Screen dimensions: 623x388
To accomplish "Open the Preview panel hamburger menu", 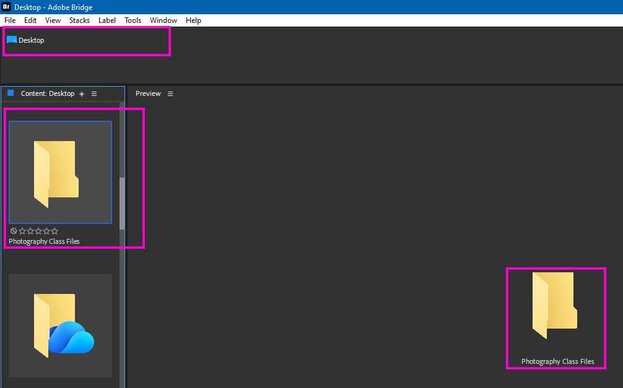I will click(x=170, y=94).
